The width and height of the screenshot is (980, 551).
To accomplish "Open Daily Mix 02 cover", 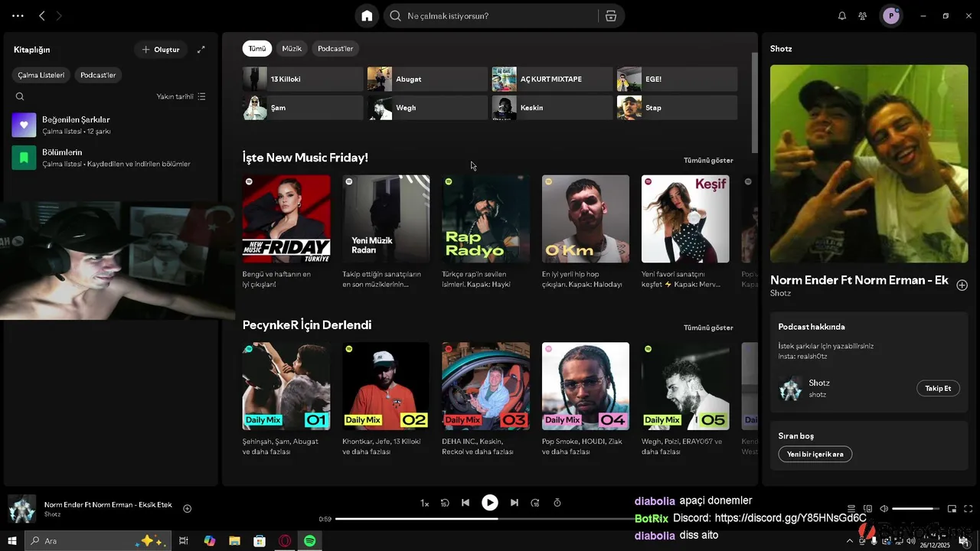I will [386, 386].
